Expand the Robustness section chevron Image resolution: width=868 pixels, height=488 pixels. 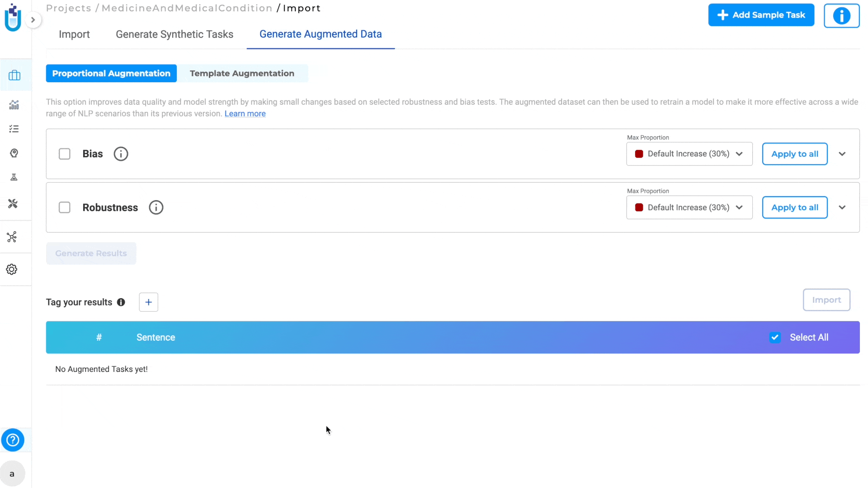[x=843, y=207]
